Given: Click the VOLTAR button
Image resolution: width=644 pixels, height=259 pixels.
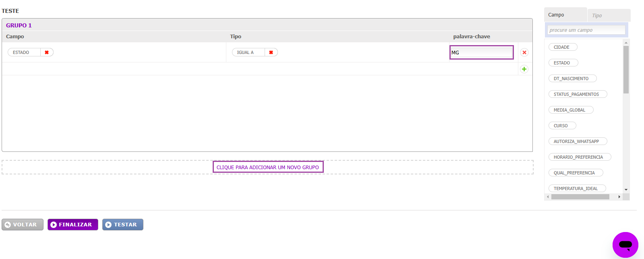Looking at the screenshot, I should 23,225.
